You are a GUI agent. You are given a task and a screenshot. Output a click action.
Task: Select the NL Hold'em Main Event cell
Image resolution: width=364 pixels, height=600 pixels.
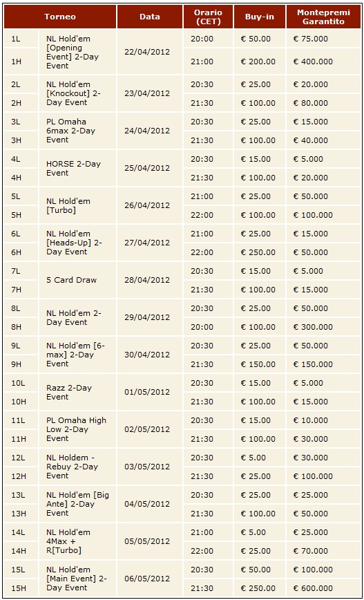(x=77, y=579)
